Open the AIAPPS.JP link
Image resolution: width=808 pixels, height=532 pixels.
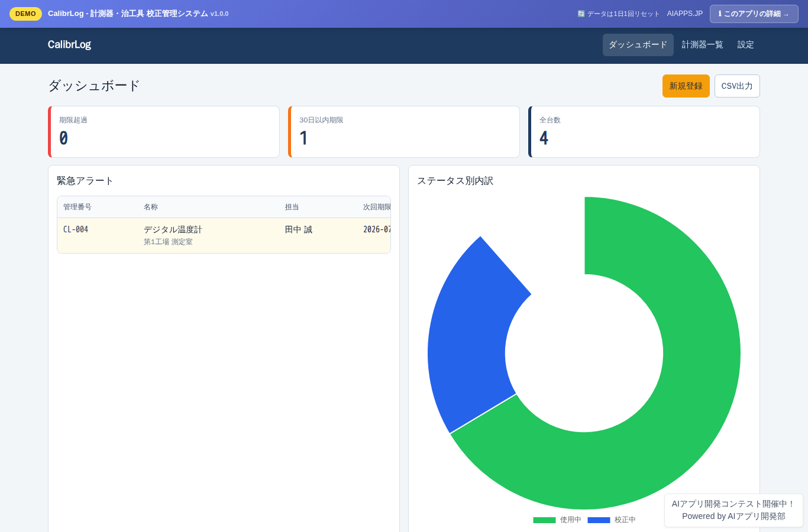pyautogui.click(x=685, y=14)
